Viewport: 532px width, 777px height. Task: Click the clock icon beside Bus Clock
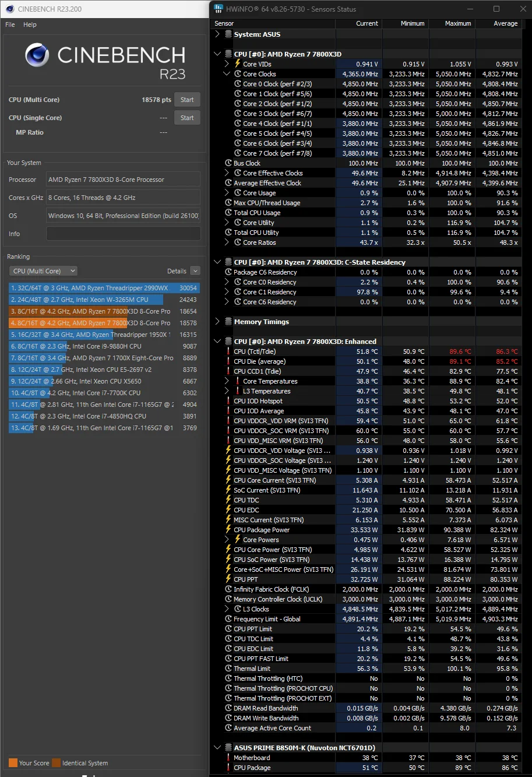[228, 163]
